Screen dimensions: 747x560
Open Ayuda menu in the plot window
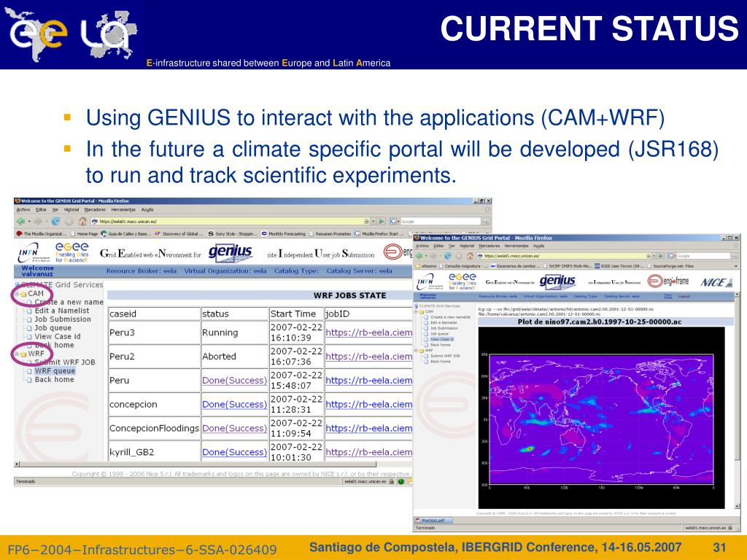[x=538, y=246]
